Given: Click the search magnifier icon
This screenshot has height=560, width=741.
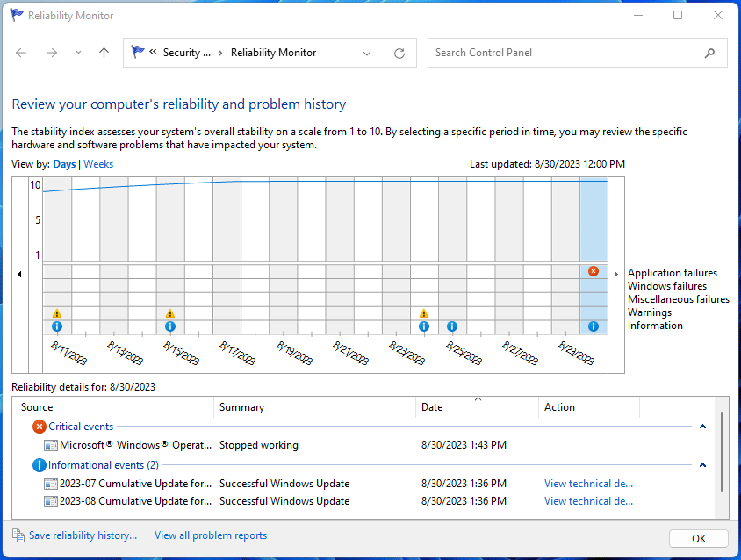Looking at the screenshot, I should [709, 53].
